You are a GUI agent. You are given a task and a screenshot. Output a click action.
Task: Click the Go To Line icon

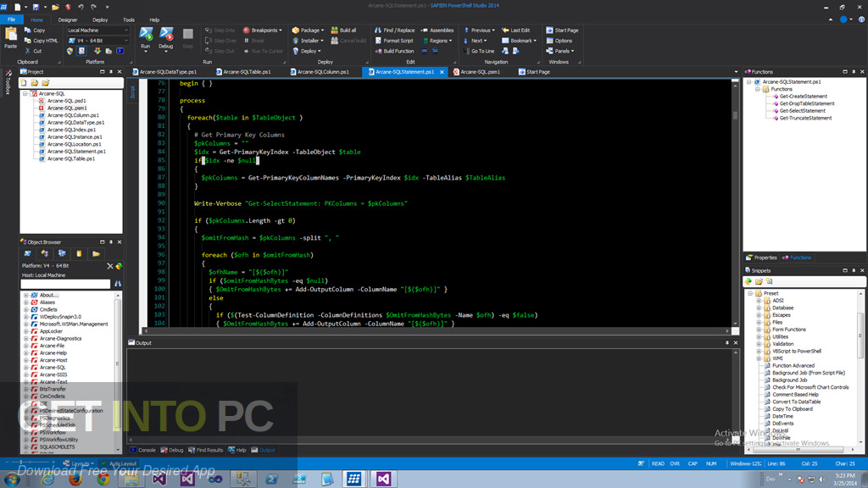coord(466,51)
